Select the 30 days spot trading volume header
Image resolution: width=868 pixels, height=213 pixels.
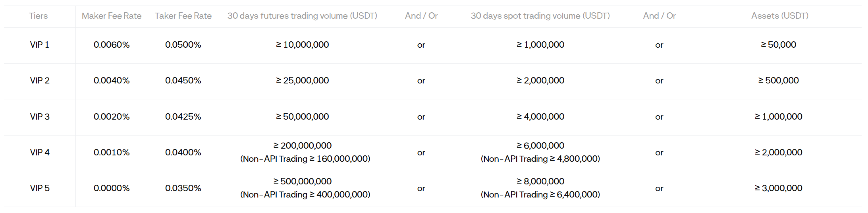[540, 16]
